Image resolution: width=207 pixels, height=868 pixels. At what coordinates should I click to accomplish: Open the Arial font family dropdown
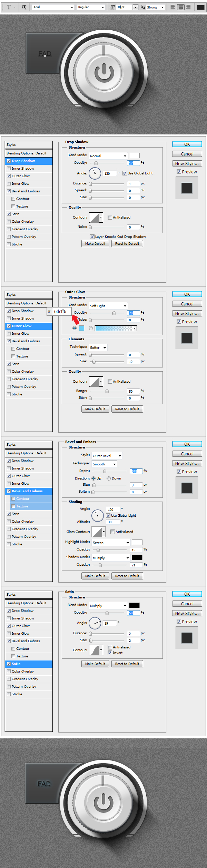pyautogui.click(x=53, y=7)
